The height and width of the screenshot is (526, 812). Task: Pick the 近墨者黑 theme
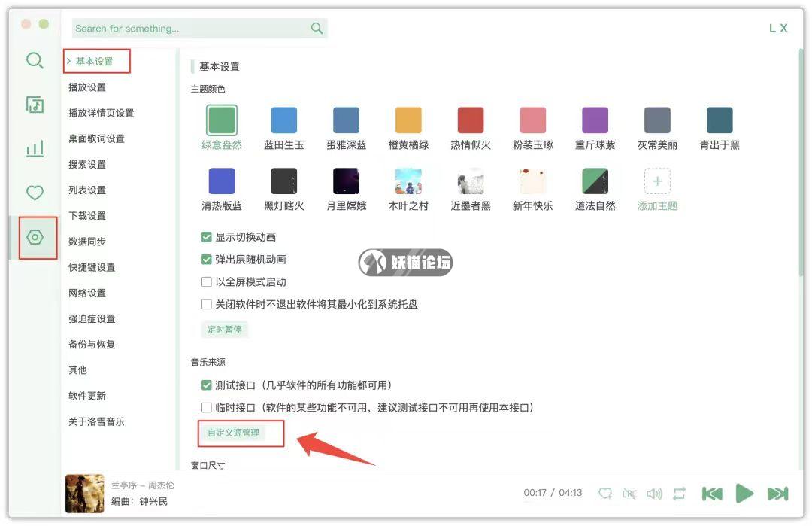pos(471,181)
